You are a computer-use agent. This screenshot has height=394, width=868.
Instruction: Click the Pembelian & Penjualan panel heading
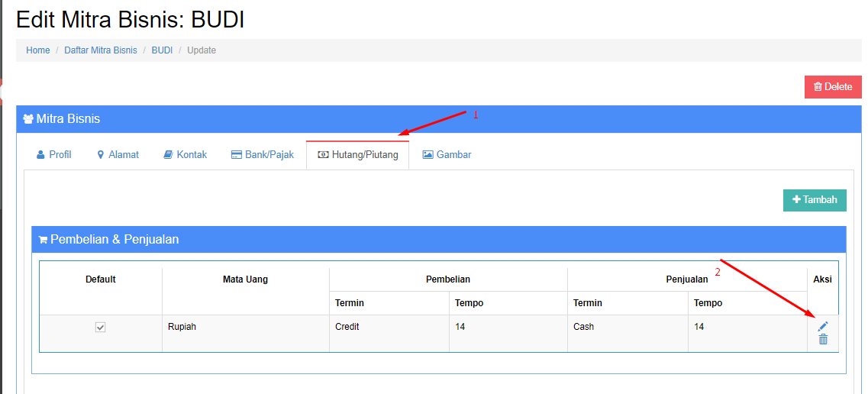[439, 239]
